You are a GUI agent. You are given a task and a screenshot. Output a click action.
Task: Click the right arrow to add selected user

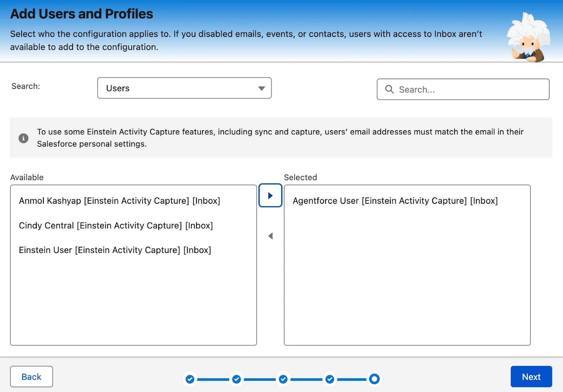[270, 195]
